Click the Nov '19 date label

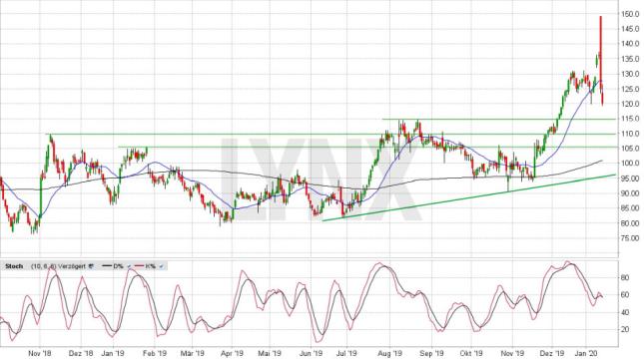point(513,353)
